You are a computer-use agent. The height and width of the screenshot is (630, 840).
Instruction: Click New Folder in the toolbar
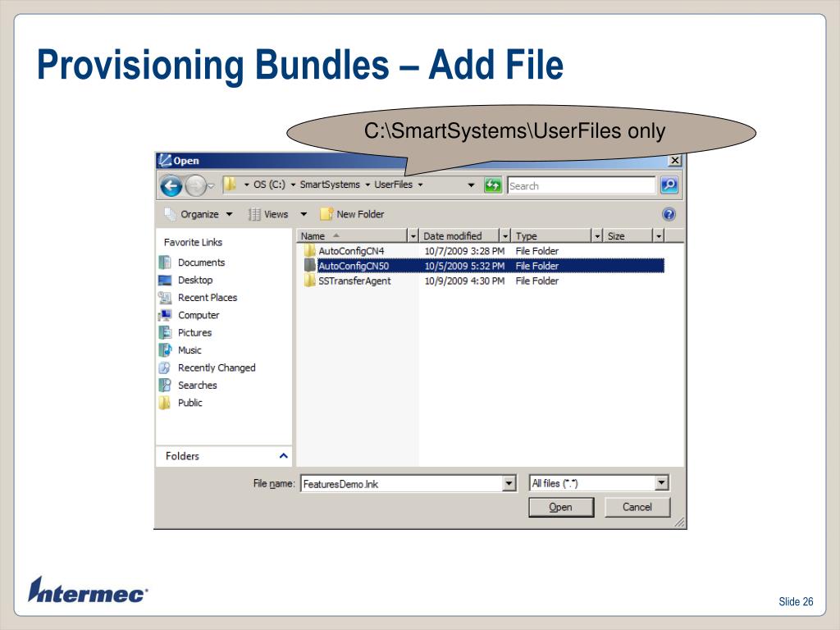(x=352, y=214)
